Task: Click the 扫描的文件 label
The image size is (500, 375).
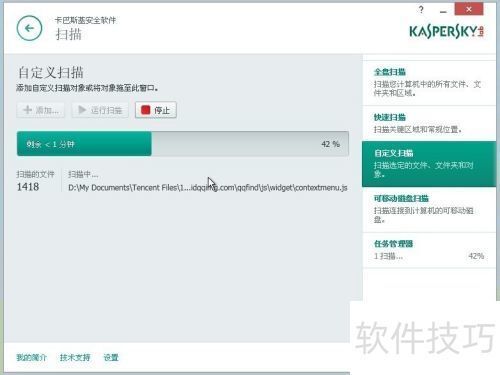Action: coord(35,174)
